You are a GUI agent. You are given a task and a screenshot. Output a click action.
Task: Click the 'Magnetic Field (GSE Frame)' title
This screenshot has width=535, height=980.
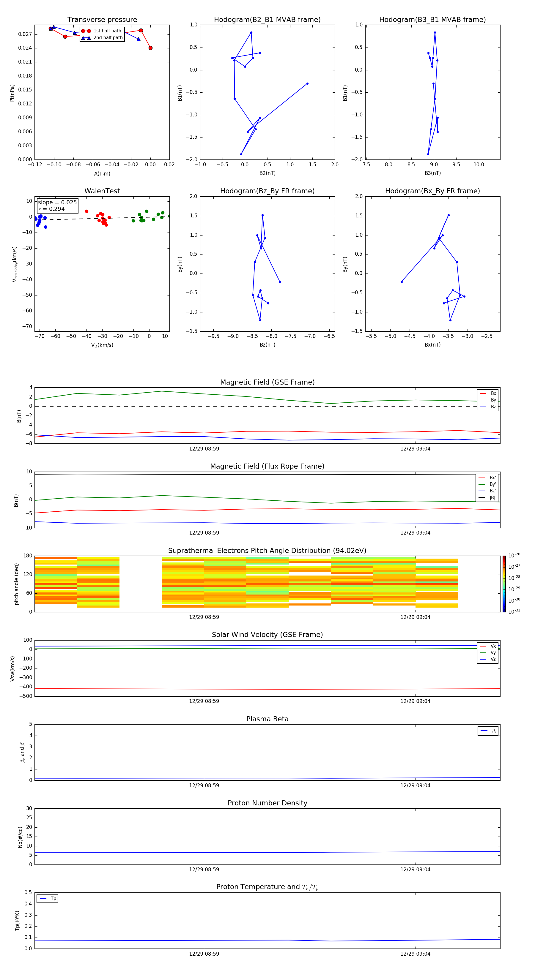(x=267, y=382)
